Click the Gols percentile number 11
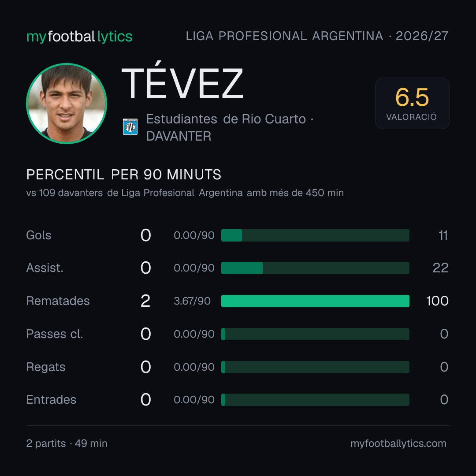476x476 pixels. tap(443, 235)
